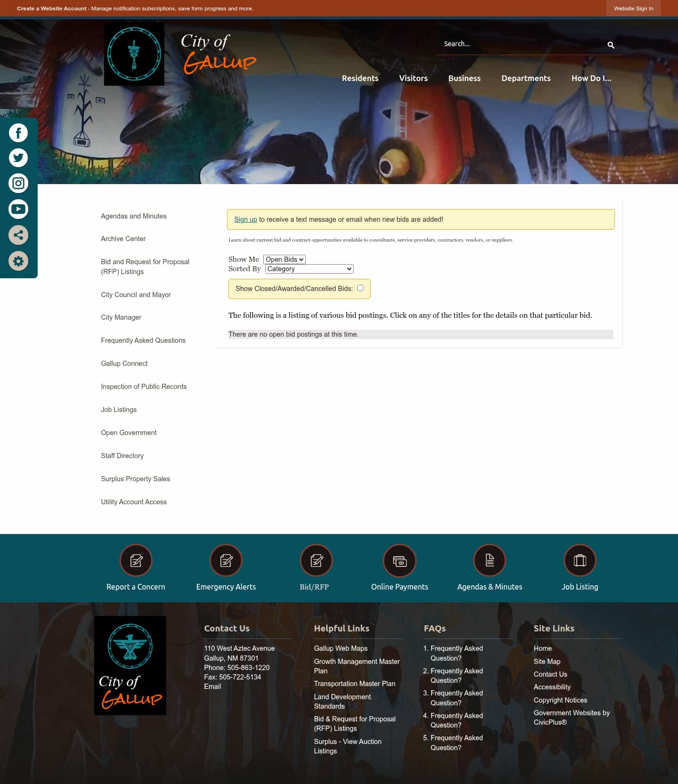The image size is (678, 784).
Task: Click the Job Listing briefcase icon
Action: 580,560
